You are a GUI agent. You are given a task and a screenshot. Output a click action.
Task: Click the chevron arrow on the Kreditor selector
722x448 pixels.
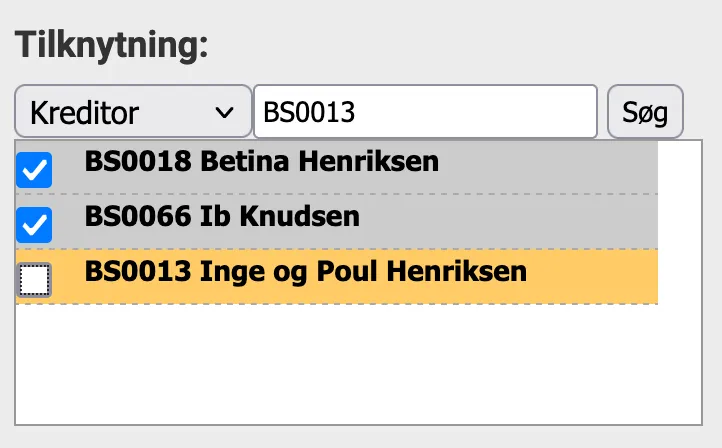pos(224,112)
